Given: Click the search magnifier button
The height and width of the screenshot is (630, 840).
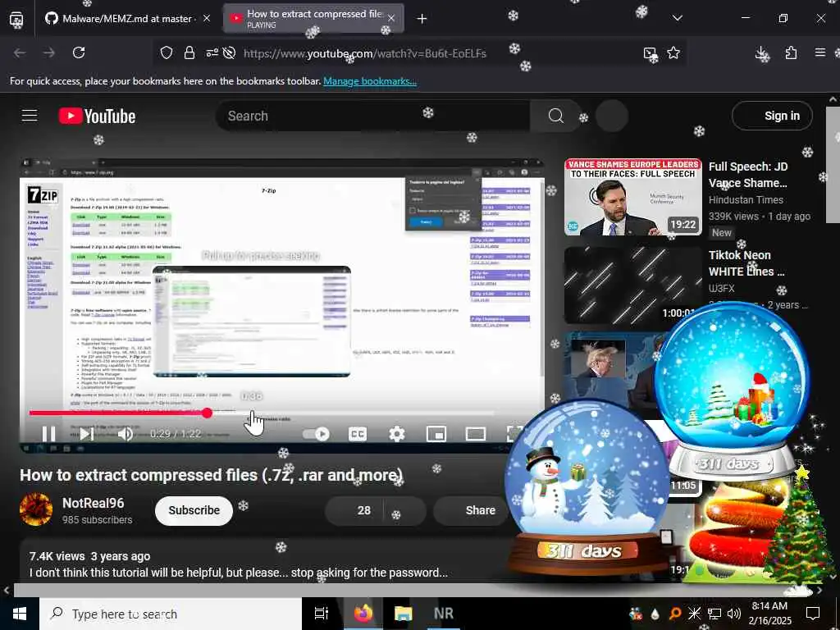Looking at the screenshot, I should click(555, 116).
